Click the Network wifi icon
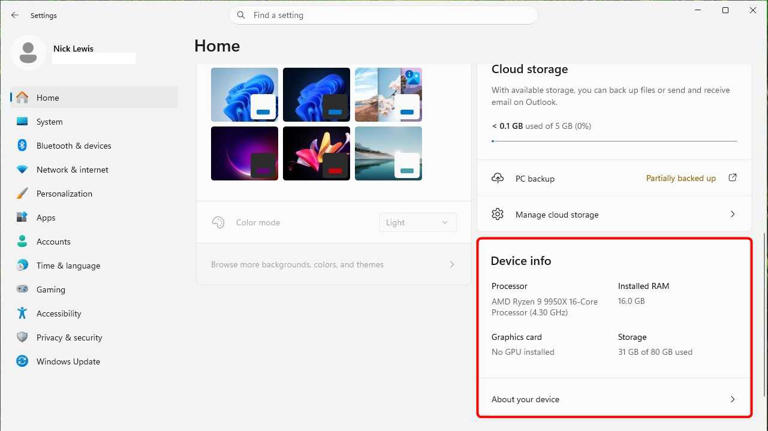 (x=22, y=169)
